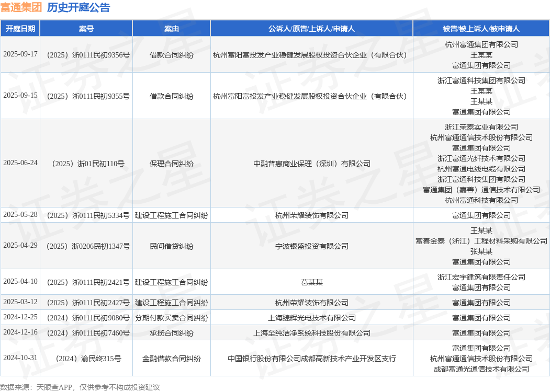Screen dimensions: 550x392
Task: Click 金融借款合同纠纷 cause cell
Action: point(172,359)
